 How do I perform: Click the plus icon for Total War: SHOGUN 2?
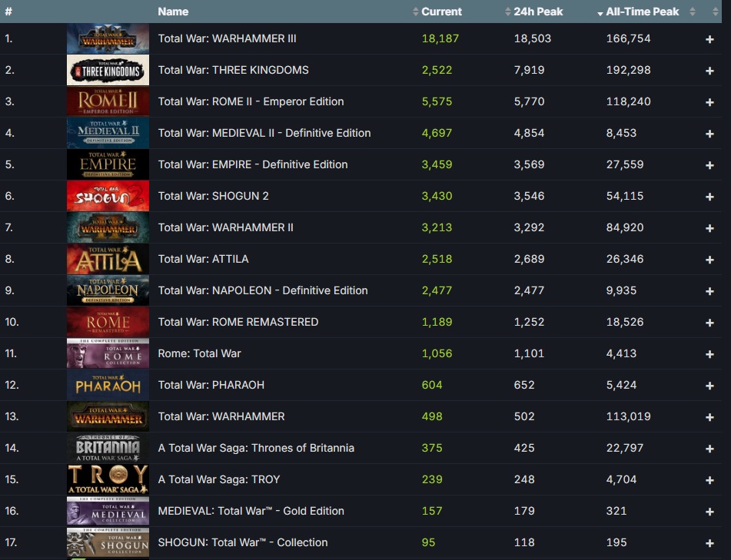click(709, 197)
